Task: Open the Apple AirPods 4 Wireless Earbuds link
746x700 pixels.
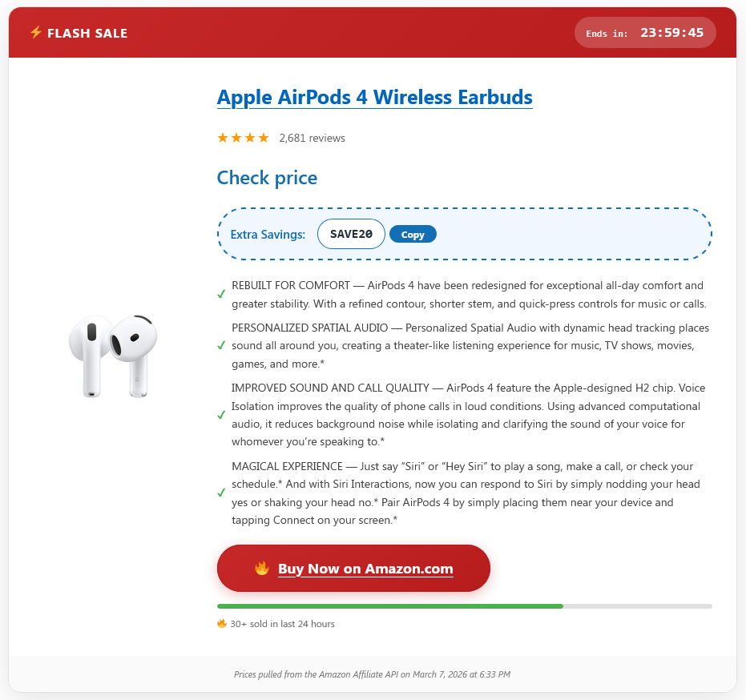Action: click(375, 98)
